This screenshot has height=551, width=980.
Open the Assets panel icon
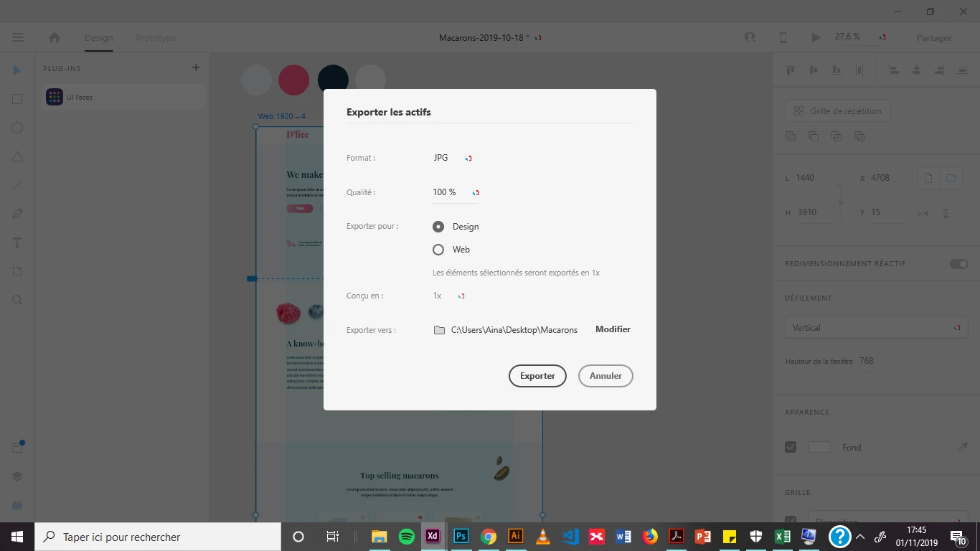tap(18, 448)
